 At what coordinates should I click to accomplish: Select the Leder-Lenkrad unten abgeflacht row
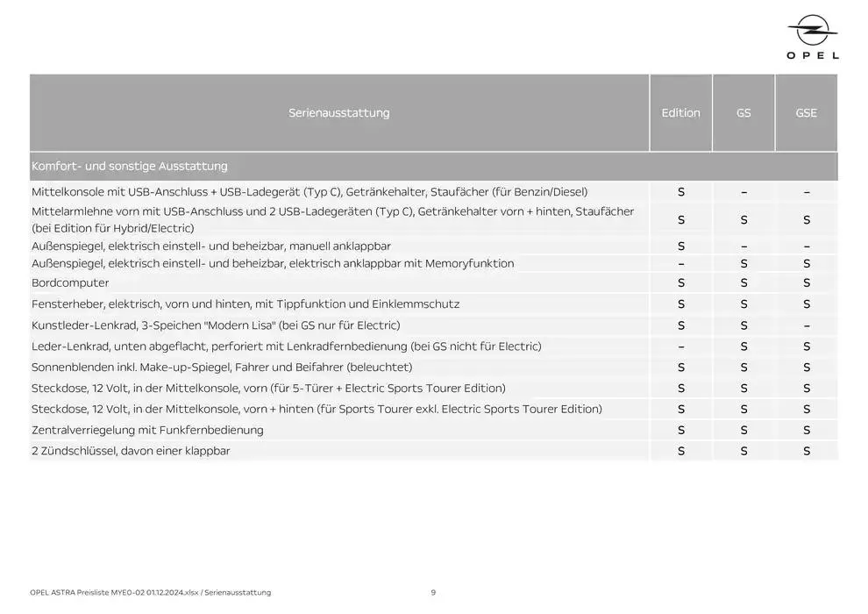pyautogui.click(x=286, y=346)
